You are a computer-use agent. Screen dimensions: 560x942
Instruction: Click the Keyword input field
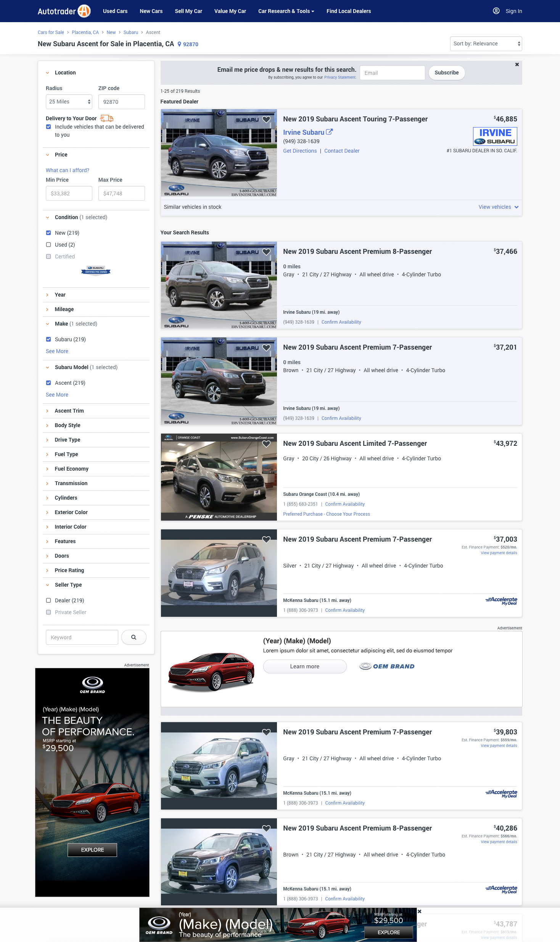click(x=82, y=637)
